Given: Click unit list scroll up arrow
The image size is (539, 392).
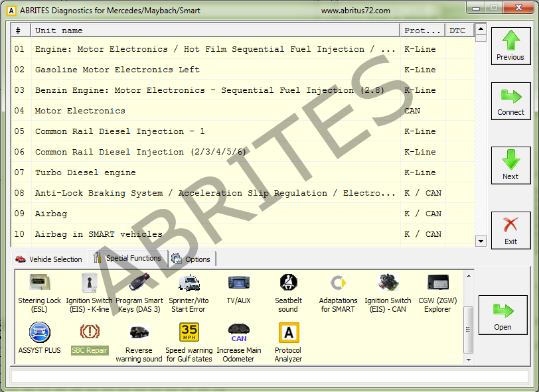Looking at the screenshot, I should (481, 29).
